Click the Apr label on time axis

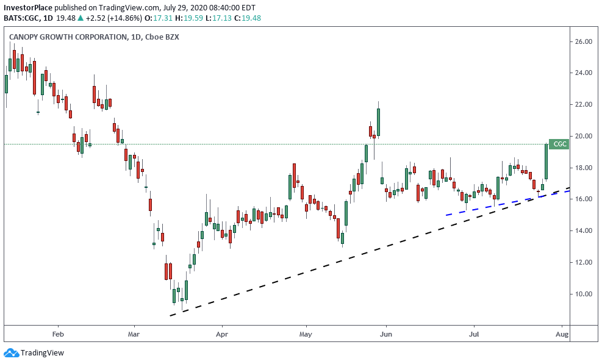(x=222, y=334)
